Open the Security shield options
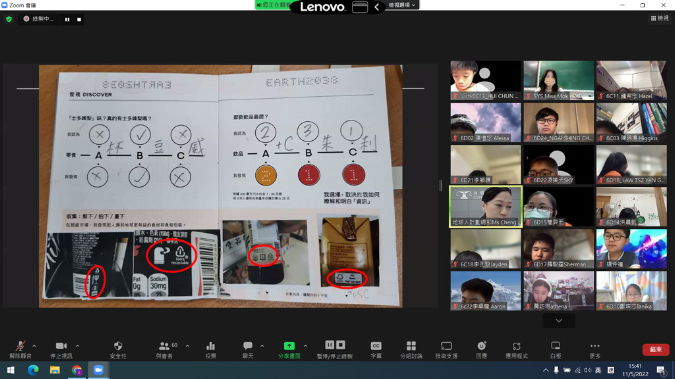 tap(118, 349)
